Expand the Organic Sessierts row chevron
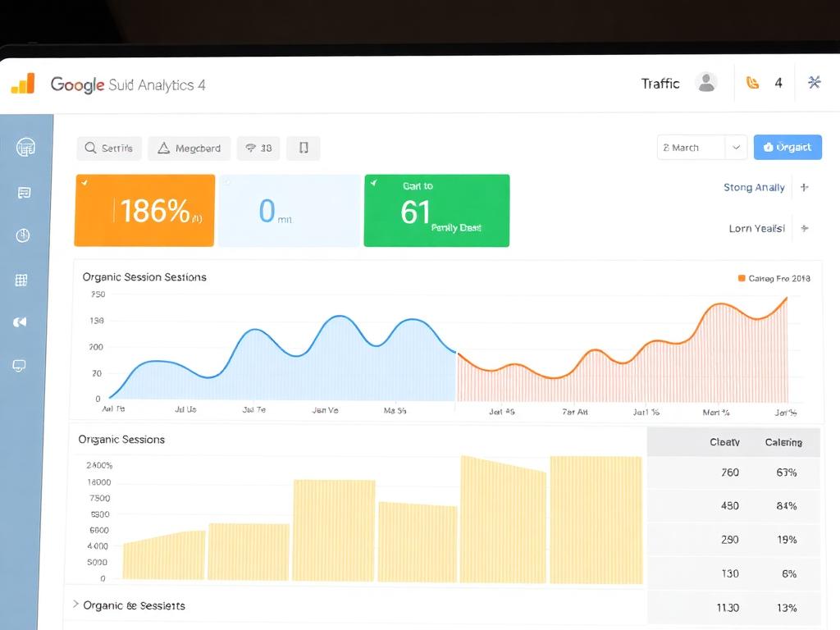Screen dimensions: 840x630 coord(75,605)
